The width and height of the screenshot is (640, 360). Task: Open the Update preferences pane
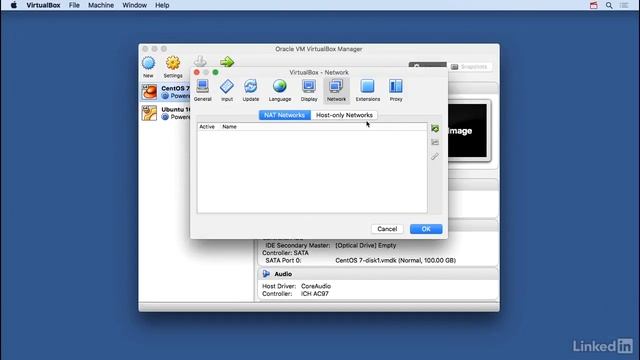click(x=251, y=90)
